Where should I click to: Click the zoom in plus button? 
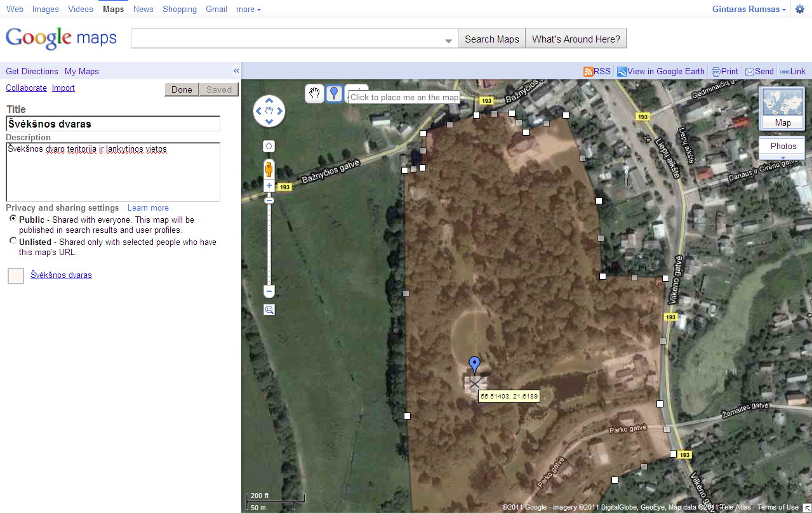click(x=269, y=186)
